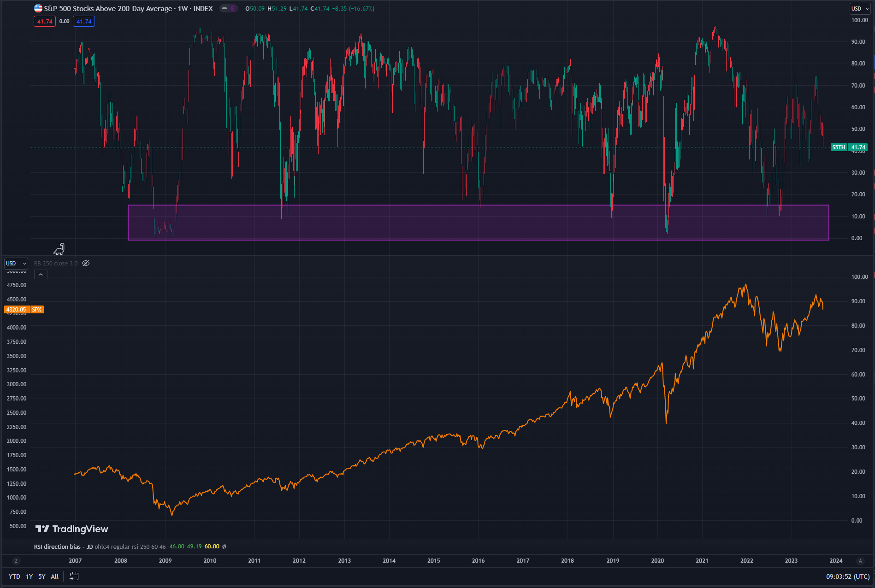The image size is (875, 588).
Task: Click the green 49.19 RSI value
Action: [194, 547]
